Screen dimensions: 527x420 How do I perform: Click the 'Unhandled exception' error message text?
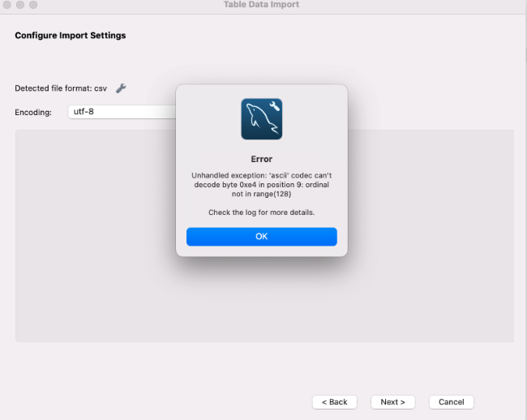[x=262, y=185]
